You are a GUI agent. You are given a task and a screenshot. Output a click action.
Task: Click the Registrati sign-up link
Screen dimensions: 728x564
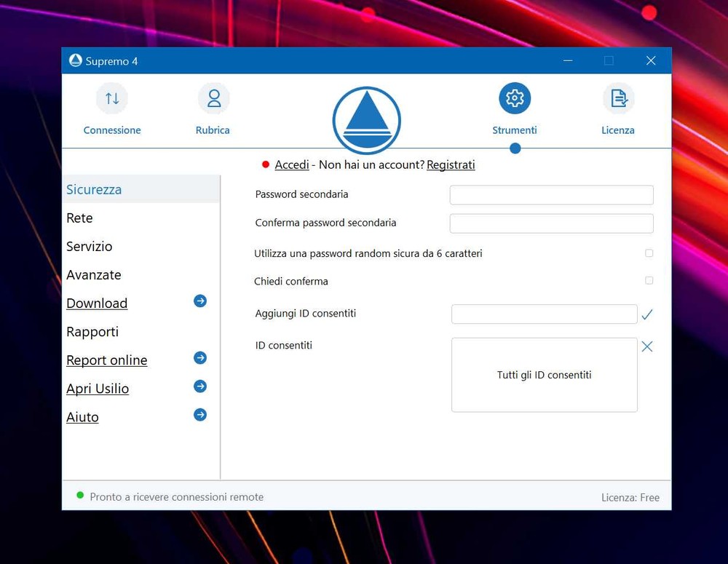click(x=451, y=164)
